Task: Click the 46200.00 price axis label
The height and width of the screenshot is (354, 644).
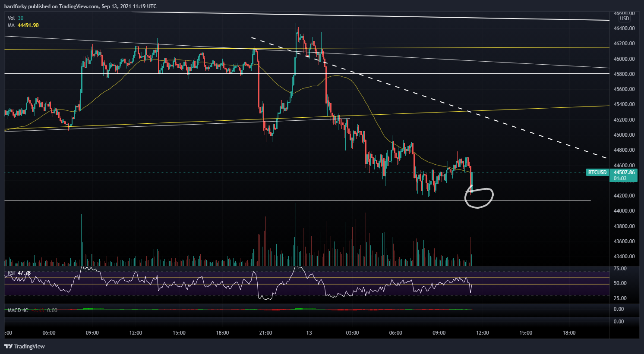Action: click(x=624, y=44)
